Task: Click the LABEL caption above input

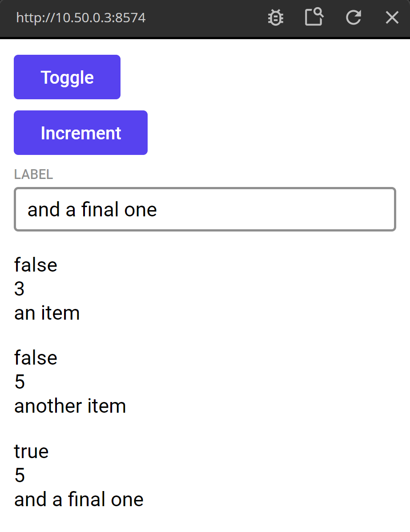Action: [x=33, y=175]
